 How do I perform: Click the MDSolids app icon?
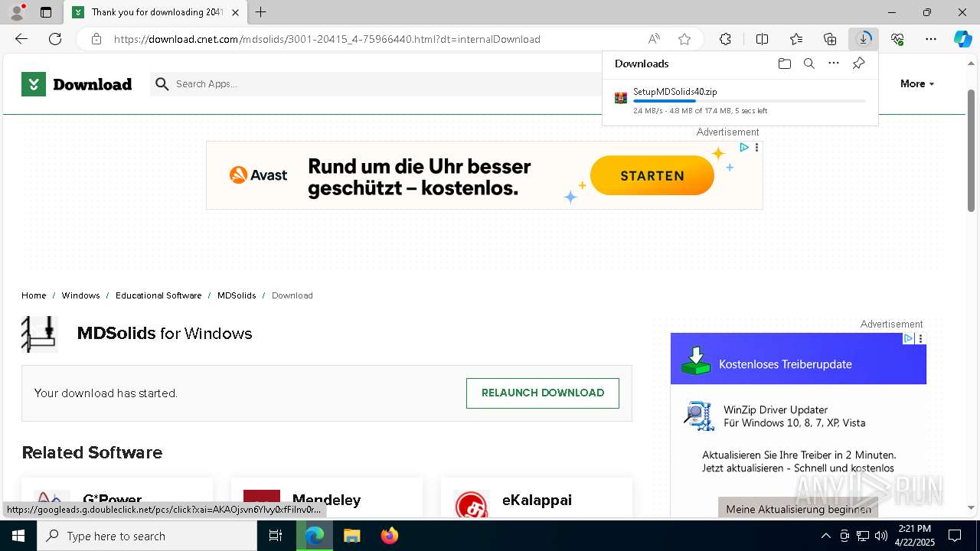click(40, 334)
